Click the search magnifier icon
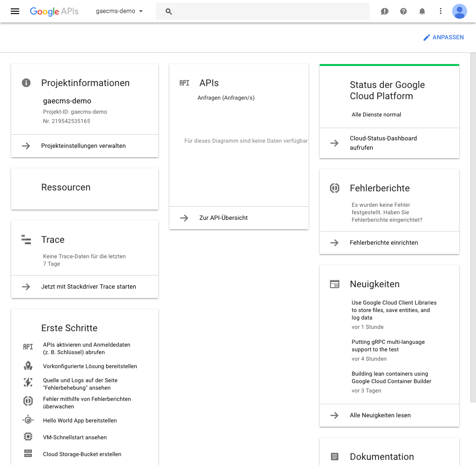Screen dimensions: 476x465 click(169, 12)
